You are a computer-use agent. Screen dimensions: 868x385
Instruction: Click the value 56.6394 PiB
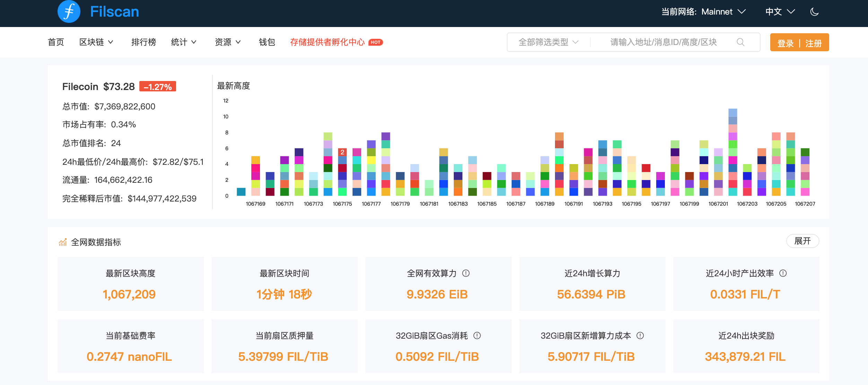[591, 294]
